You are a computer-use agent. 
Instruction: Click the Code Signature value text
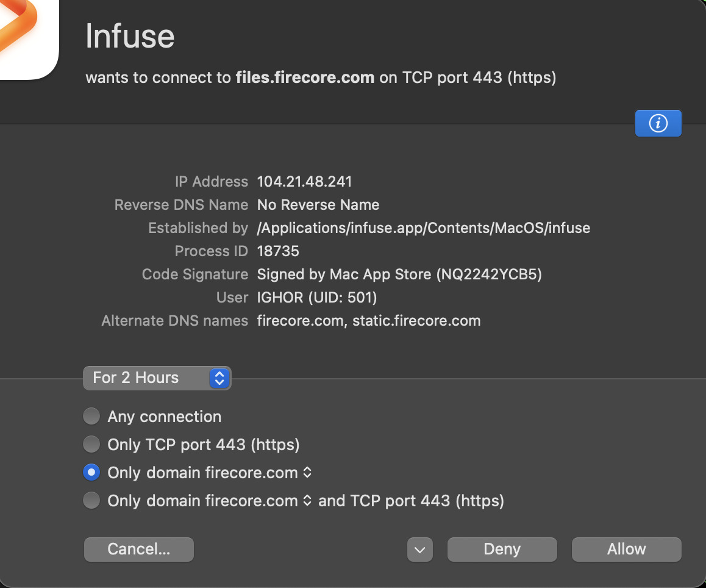point(399,274)
